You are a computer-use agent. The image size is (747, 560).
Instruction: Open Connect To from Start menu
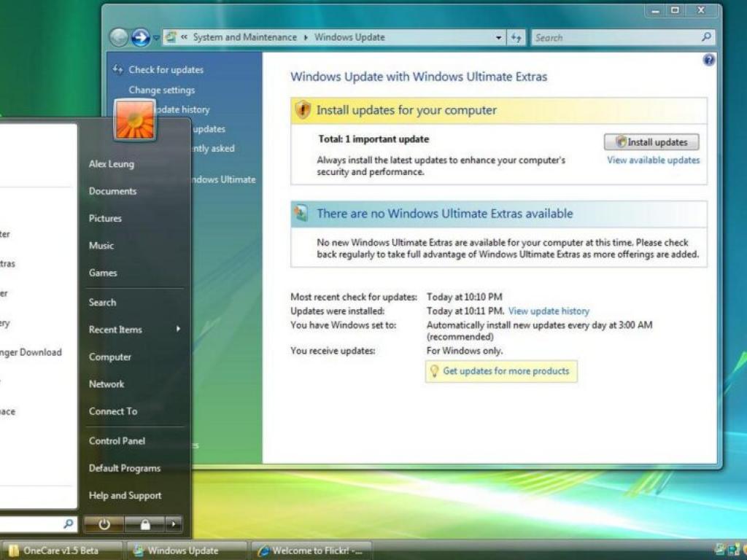point(113,411)
